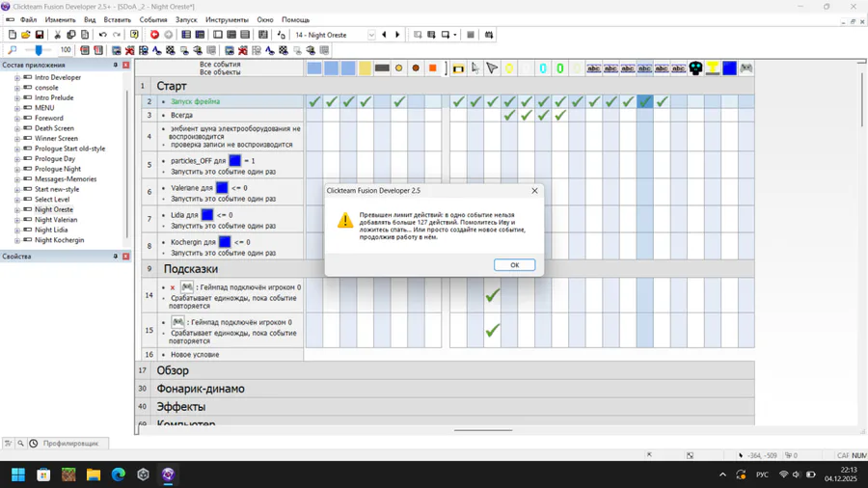Click the Open folder toolbar icon

tap(25, 35)
